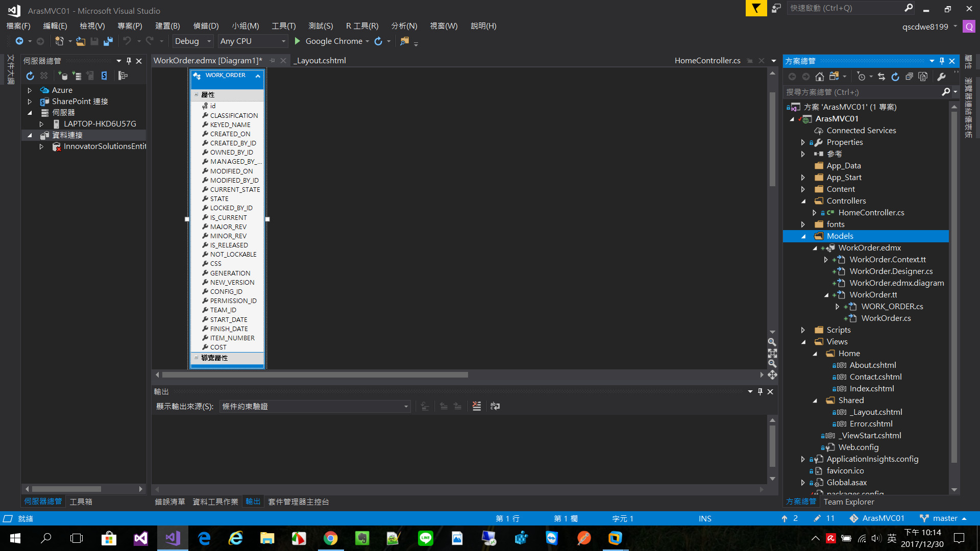Click Collapse All icon in Solution Explorer

(x=909, y=77)
